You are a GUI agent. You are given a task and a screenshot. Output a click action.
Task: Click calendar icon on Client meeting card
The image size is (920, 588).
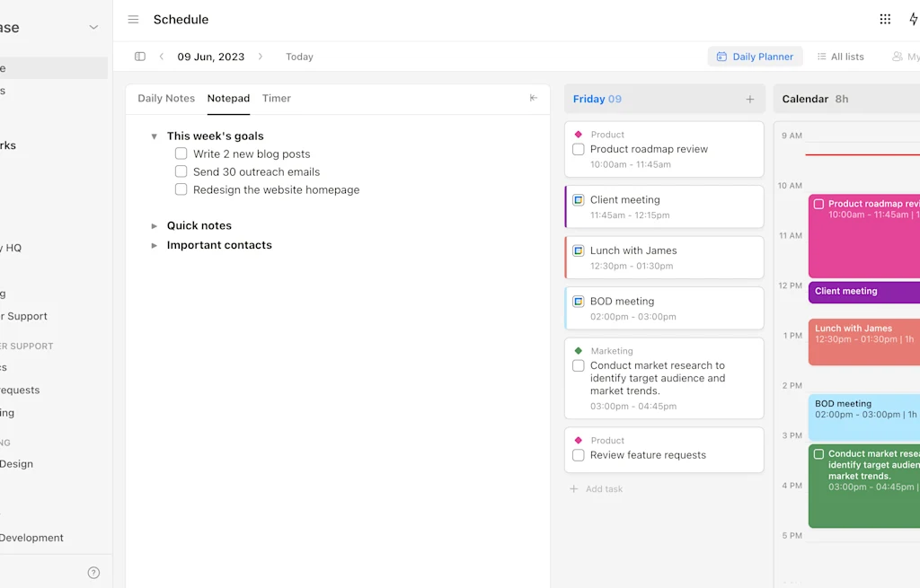coord(578,200)
